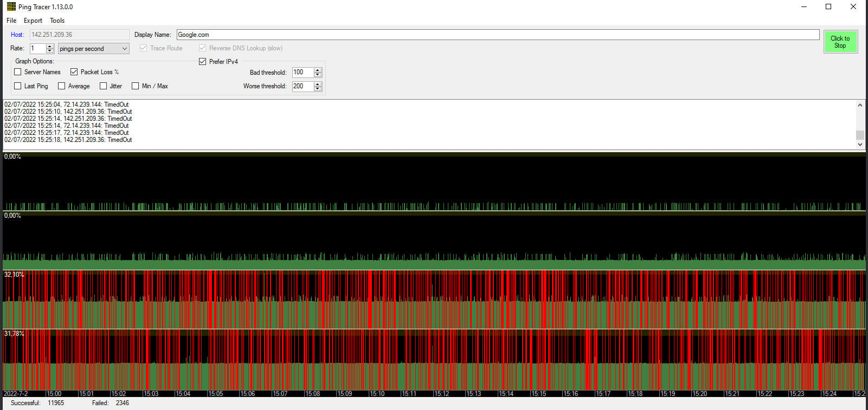Open the Tools menu
Viewport: 868px width, 410px height.
[x=57, y=21]
